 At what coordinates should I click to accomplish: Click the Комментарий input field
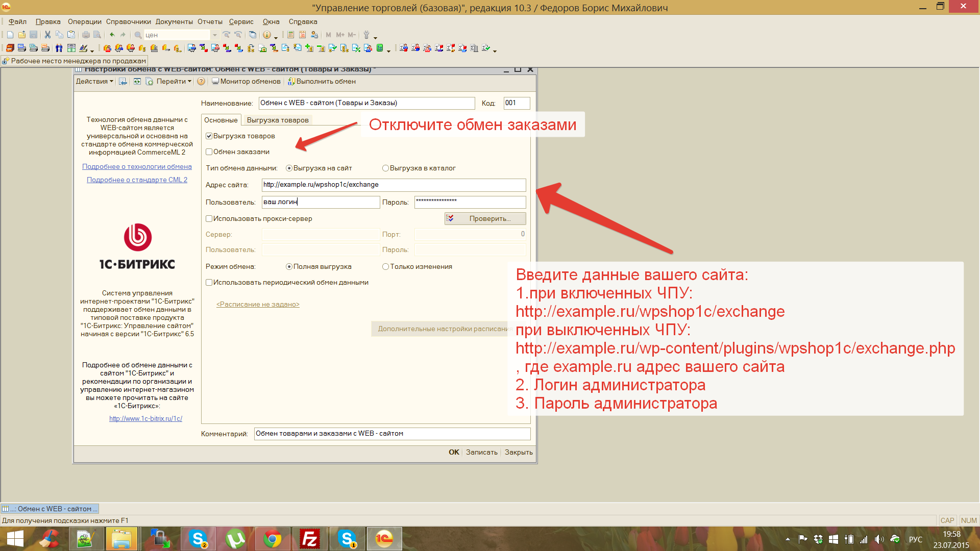click(392, 434)
